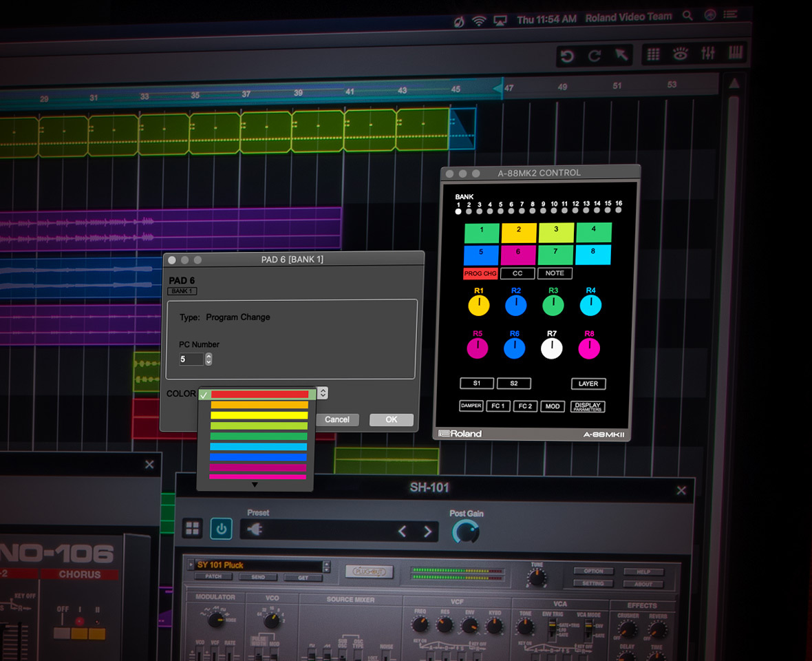Toggle the SH-101 power button

point(221,529)
